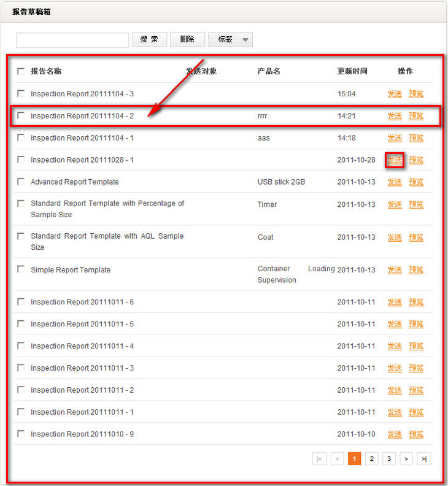Go to page 3

pyautogui.click(x=389, y=459)
